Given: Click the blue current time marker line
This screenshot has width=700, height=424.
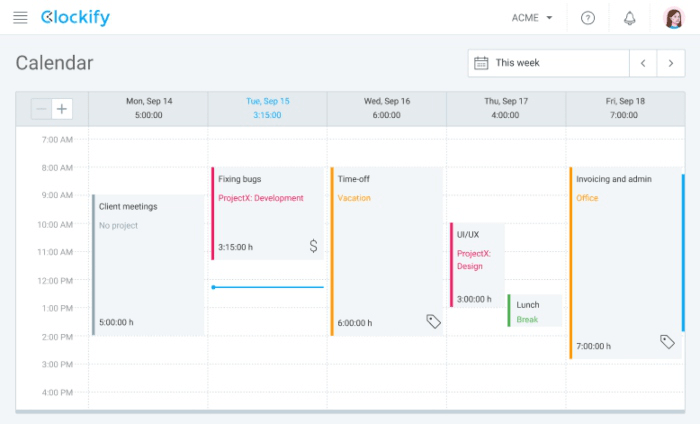Looking at the screenshot, I should coord(268,287).
